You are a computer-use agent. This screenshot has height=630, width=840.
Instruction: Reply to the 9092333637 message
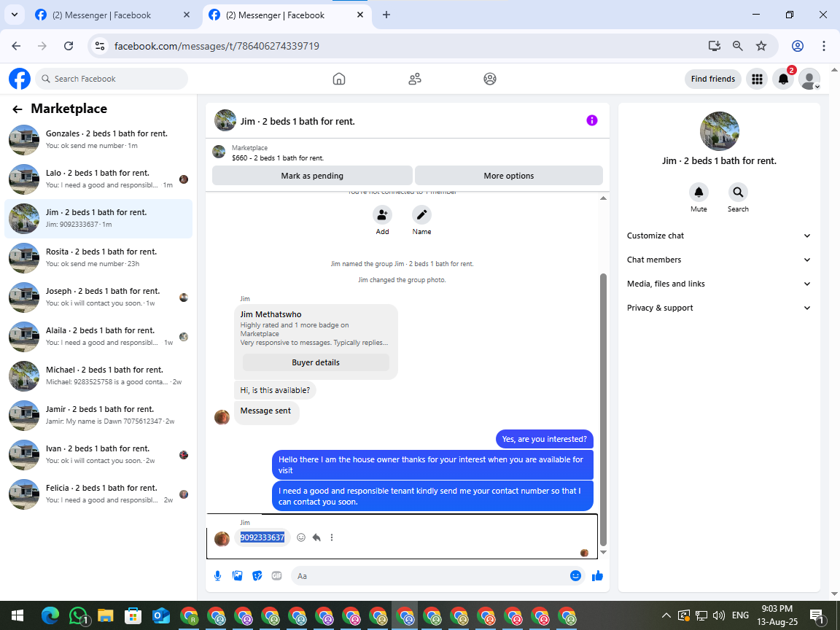tap(316, 537)
